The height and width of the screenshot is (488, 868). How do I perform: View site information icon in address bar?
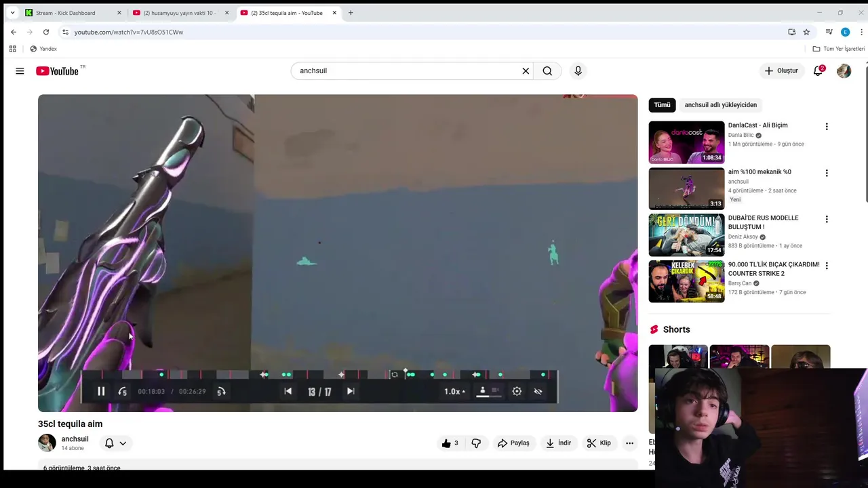65,32
